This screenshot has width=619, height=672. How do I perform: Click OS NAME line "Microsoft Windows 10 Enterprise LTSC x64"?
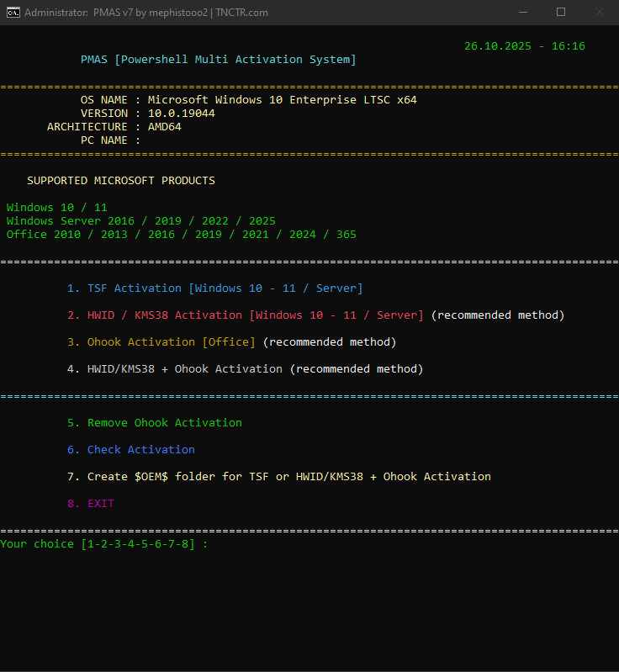[x=282, y=100]
